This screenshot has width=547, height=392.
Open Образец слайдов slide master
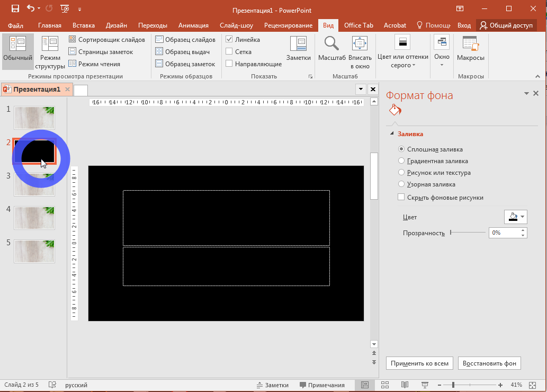[185, 40]
